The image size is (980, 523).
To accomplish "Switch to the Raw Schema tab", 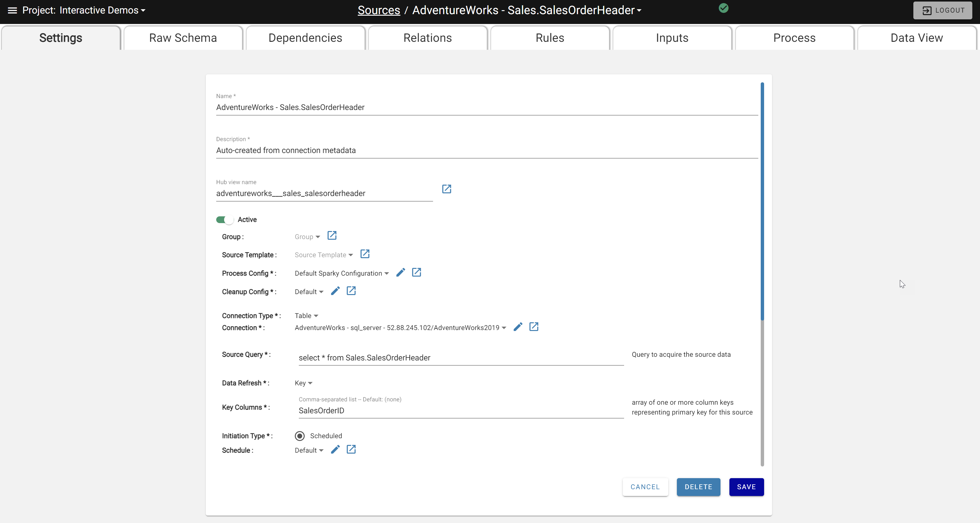I will [x=183, y=38].
